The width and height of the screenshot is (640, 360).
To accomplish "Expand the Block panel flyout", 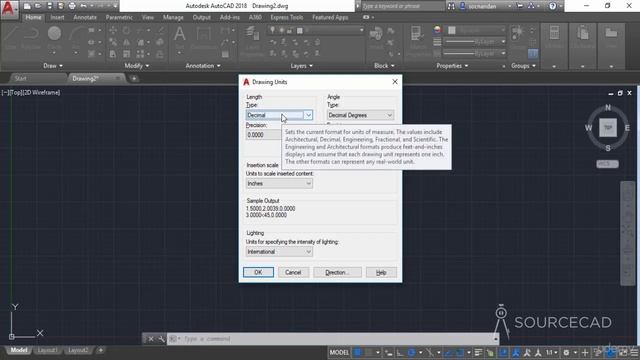I will tap(384, 66).
